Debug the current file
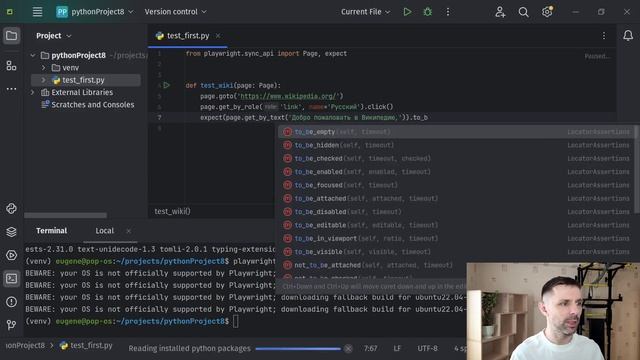The image size is (640, 360). coord(427,12)
